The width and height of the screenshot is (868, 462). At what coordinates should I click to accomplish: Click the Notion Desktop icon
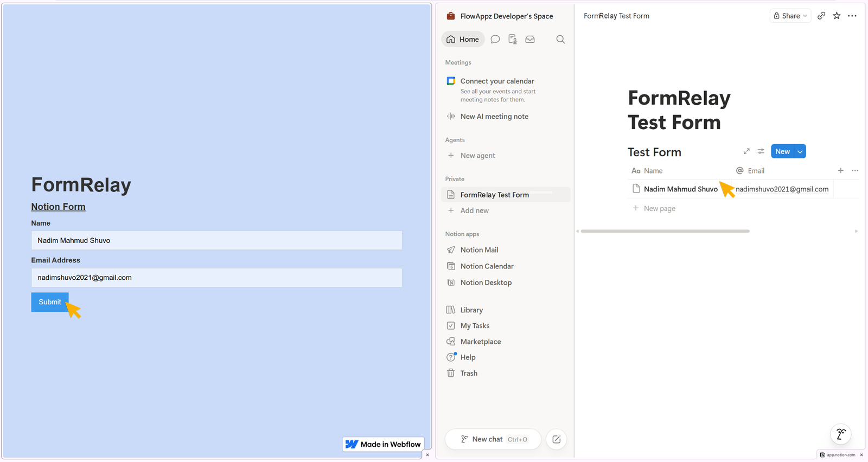pyautogui.click(x=451, y=283)
